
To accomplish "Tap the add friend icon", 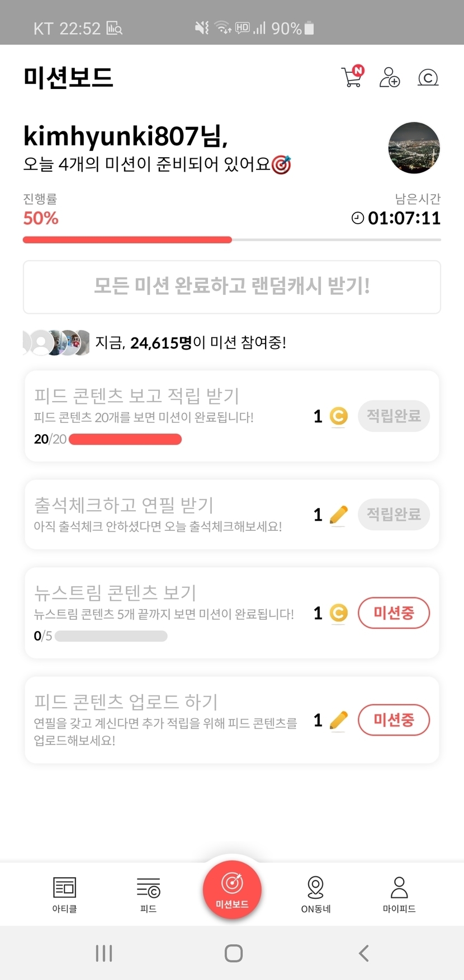I will point(390,77).
